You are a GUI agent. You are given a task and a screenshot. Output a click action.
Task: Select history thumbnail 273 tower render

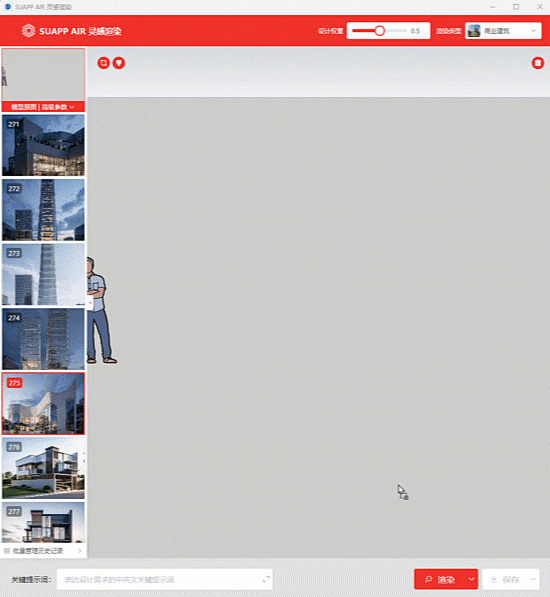[43, 274]
